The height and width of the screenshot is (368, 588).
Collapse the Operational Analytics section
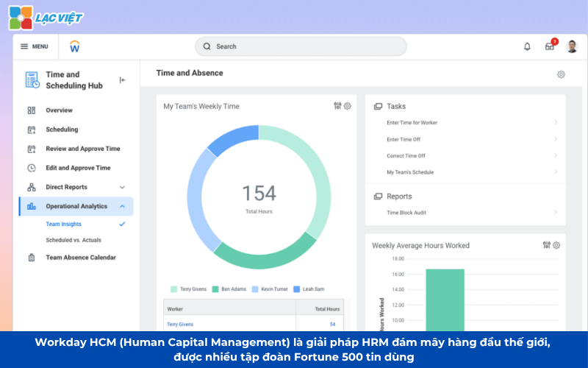122,206
